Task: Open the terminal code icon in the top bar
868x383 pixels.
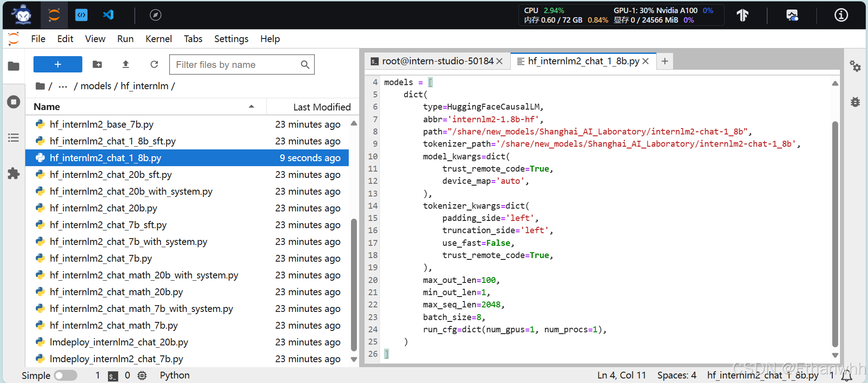Action: click(x=81, y=15)
